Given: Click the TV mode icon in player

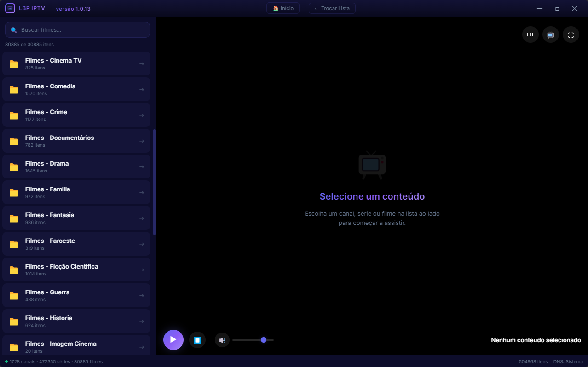Looking at the screenshot, I should pyautogui.click(x=551, y=34).
